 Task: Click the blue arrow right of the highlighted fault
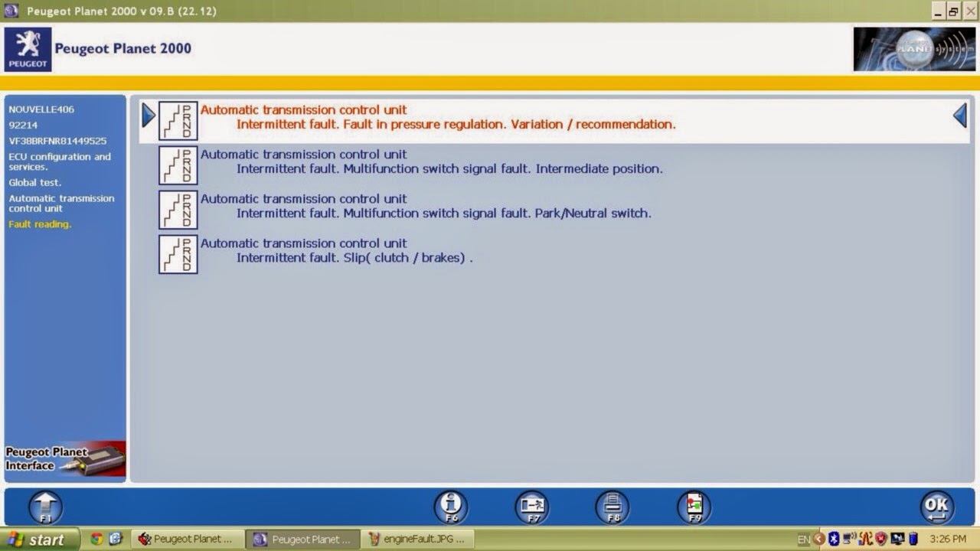pos(960,116)
